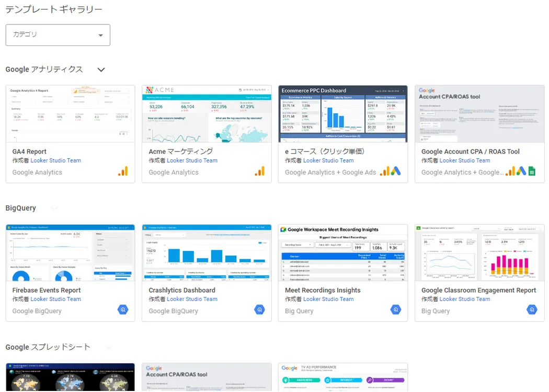Click the Google Sheets icon on CPA / ROAS Tool card
The image size is (549, 392).
[532, 171]
